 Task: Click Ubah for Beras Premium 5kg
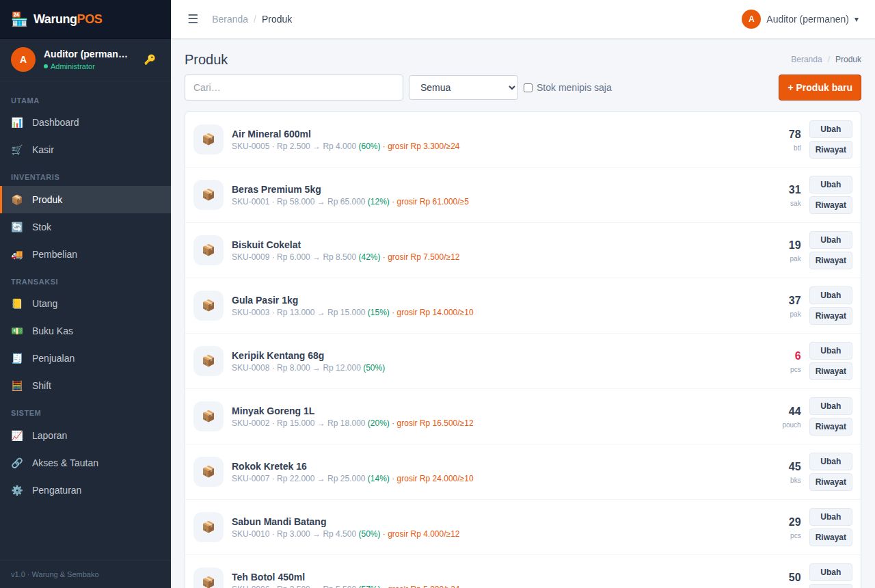click(x=831, y=185)
